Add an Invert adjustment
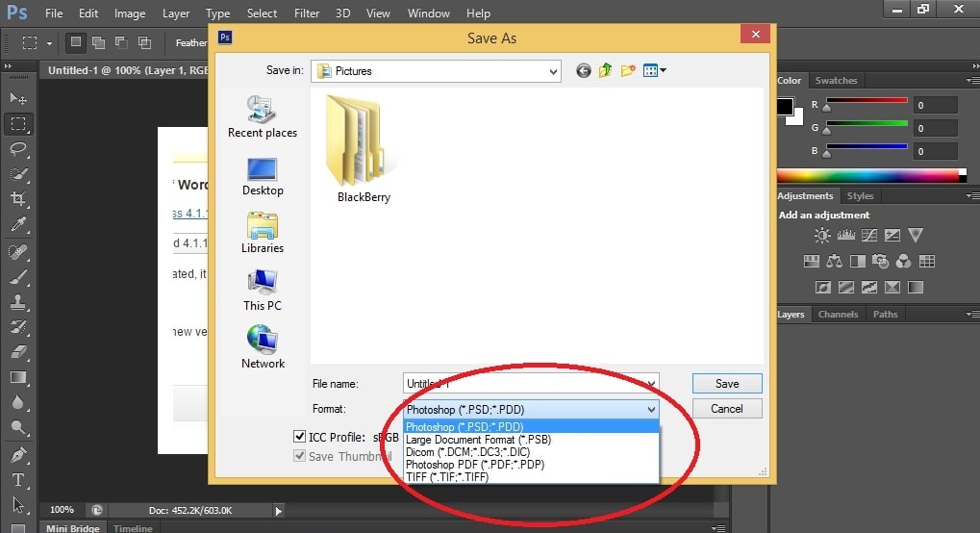This screenshot has width=980, height=533. point(823,287)
